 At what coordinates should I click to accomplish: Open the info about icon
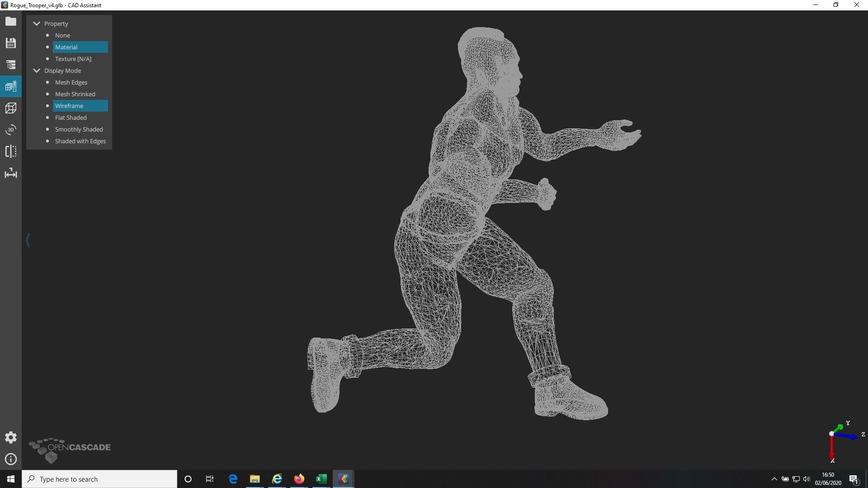(x=11, y=459)
